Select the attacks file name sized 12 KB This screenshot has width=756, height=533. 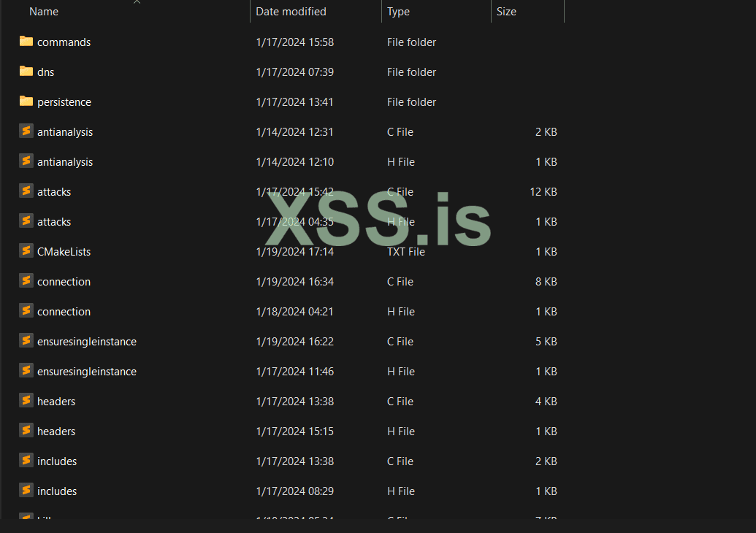point(54,192)
